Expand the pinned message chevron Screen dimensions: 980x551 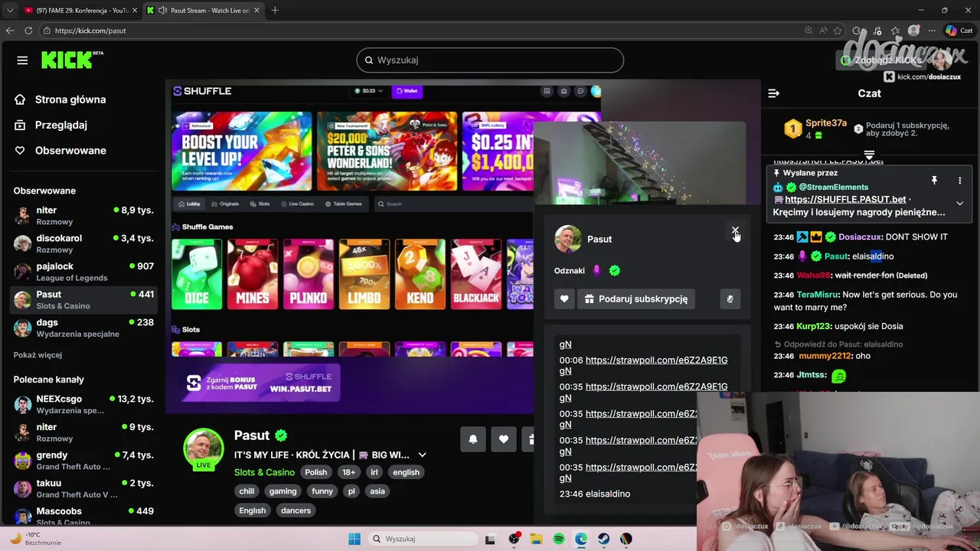959,204
